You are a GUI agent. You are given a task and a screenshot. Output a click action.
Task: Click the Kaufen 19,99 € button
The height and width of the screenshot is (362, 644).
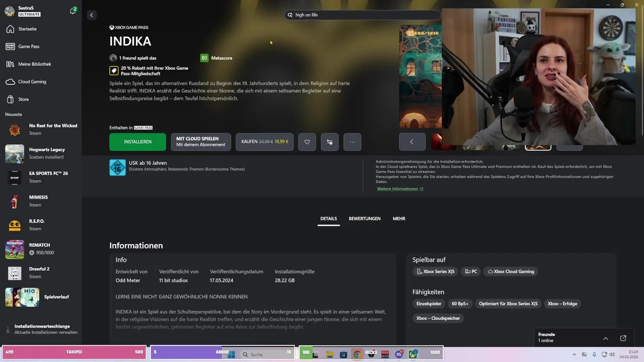click(265, 142)
